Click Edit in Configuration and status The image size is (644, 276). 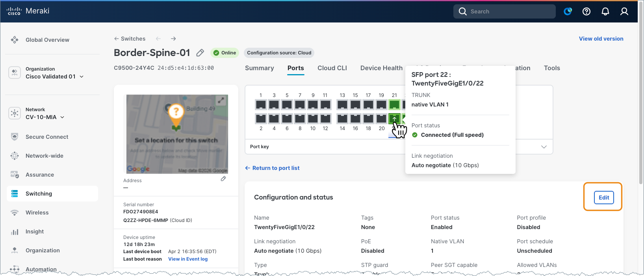[x=604, y=198]
